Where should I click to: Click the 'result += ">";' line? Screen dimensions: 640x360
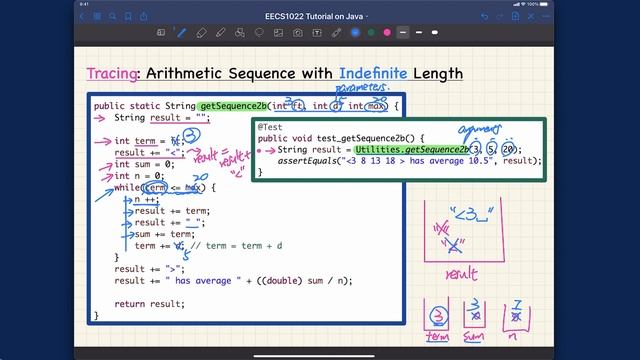pyautogui.click(x=149, y=269)
